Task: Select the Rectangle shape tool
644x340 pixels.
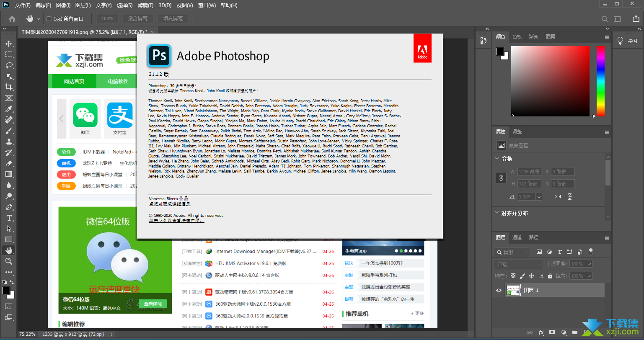Action: click(9, 240)
